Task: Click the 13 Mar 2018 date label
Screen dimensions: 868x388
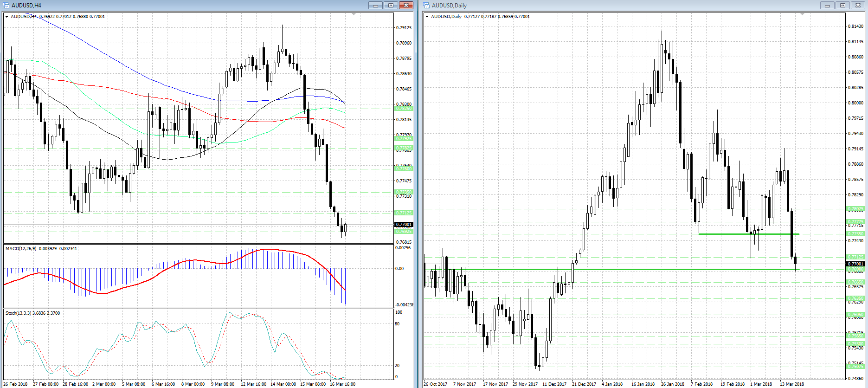Action: tap(792, 384)
